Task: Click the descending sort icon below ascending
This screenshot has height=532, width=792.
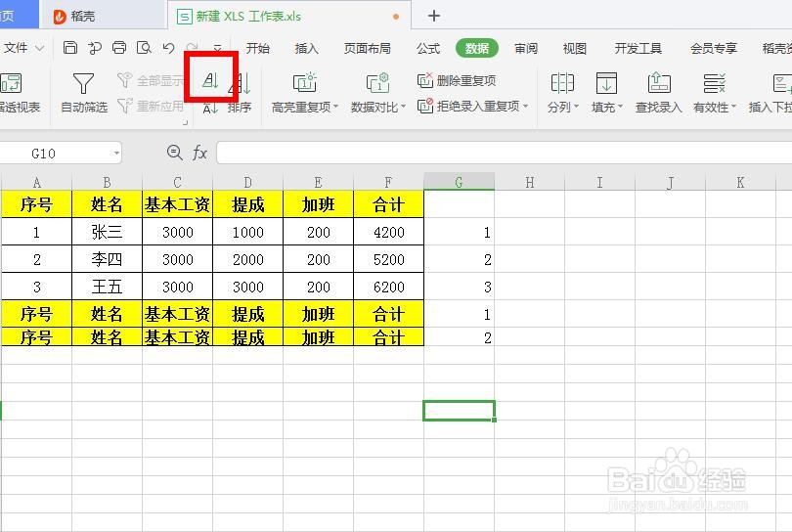Action: (x=210, y=108)
